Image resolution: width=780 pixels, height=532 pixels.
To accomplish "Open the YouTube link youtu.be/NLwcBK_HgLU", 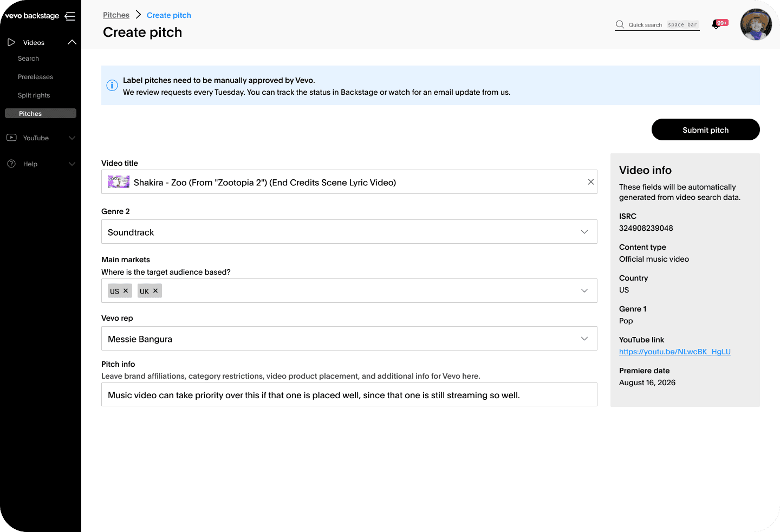I will pyautogui.click(x=675, y=352).
